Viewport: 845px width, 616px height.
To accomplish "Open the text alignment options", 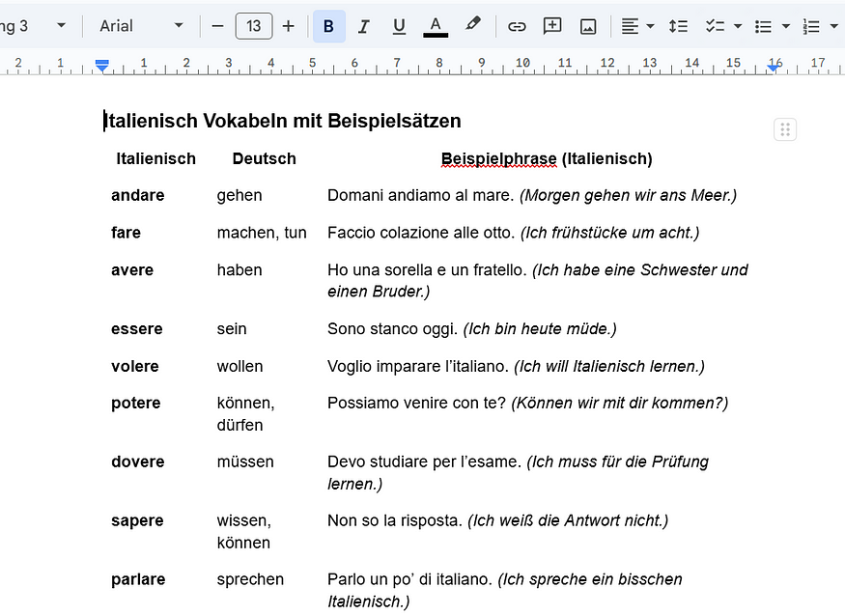I will point(630,26).
